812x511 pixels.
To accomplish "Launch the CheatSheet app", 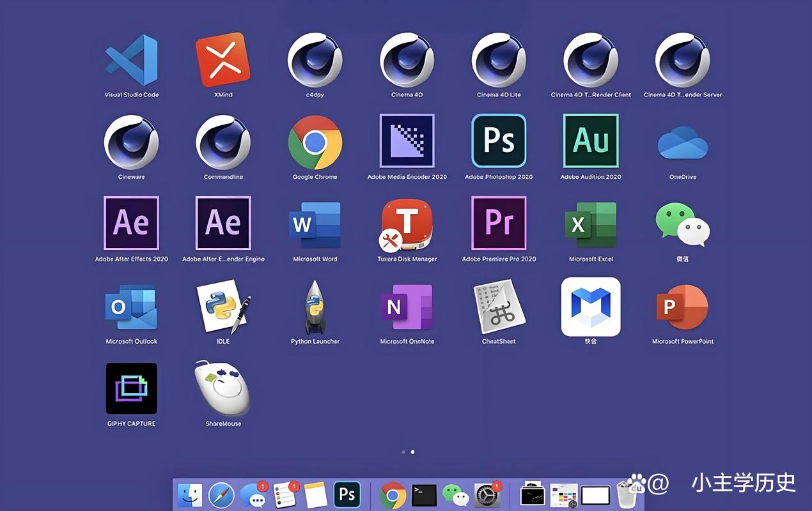I will 499,307.
